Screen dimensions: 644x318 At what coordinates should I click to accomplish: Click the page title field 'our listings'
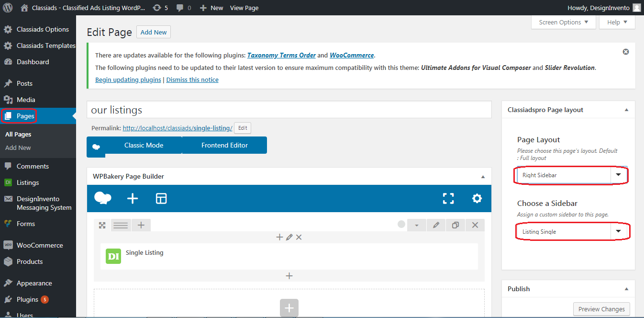[x=289, y=110]
